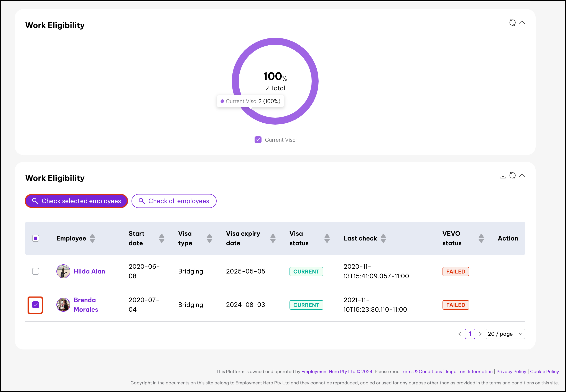Click Check all employees button
Viewport: 566px width, 392px height.
174,201
